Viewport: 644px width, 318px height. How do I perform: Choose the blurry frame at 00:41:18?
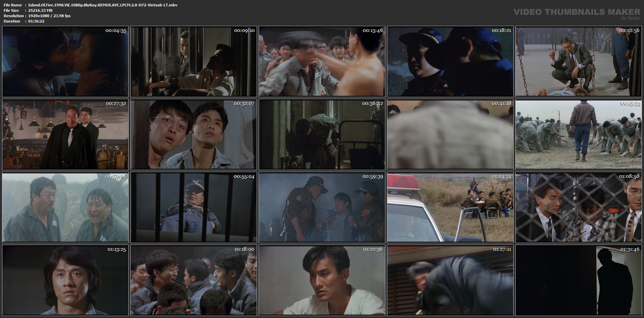coord(450,134)
